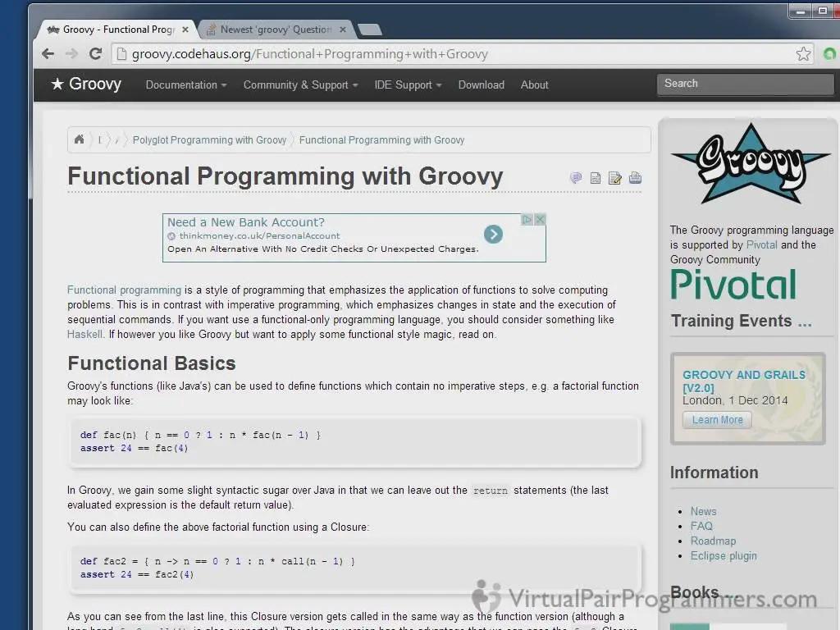
Task: Maximize the browser window
Action: [x=823, y=11]
